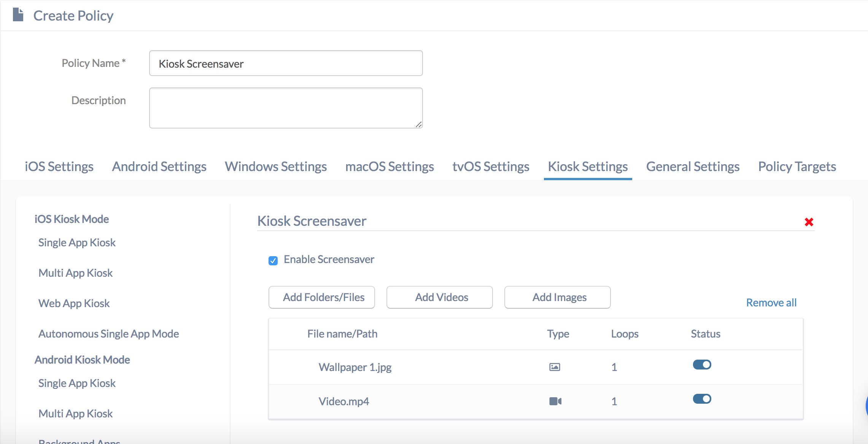
Task: Switch to the Android Settings tab
Action: coord(159,166)
